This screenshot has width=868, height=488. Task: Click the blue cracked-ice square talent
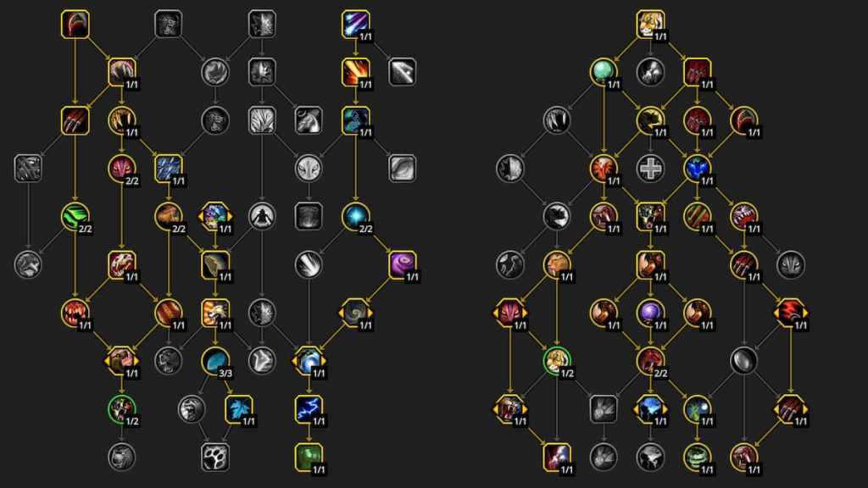[169, 169]
